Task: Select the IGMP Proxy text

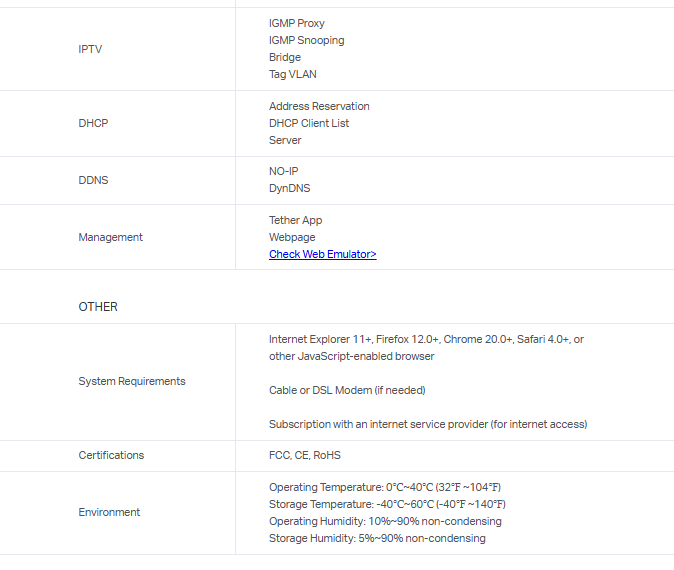Action: coord(296,23)
